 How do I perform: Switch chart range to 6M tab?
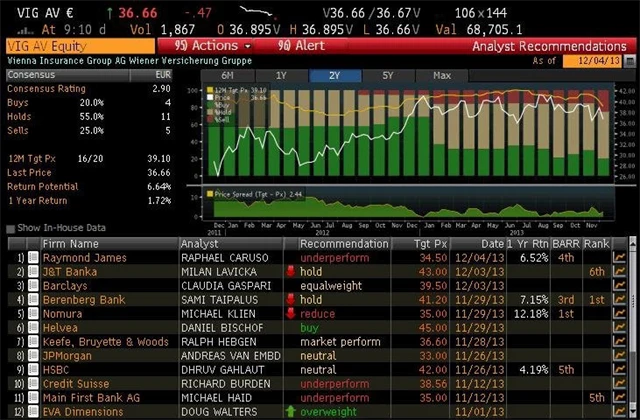pos(226,75)
